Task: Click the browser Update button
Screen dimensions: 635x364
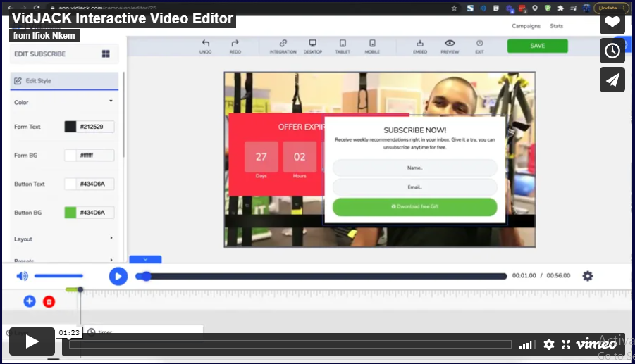Action: point(610,8)
